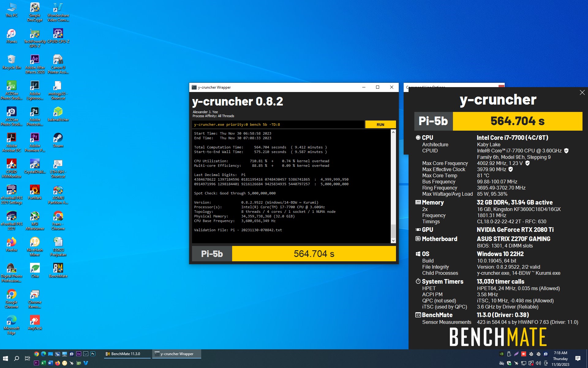Open Windows Security shield tray icon
The height and width of the screenshot is (368, 588).
[x=509, y=363]
